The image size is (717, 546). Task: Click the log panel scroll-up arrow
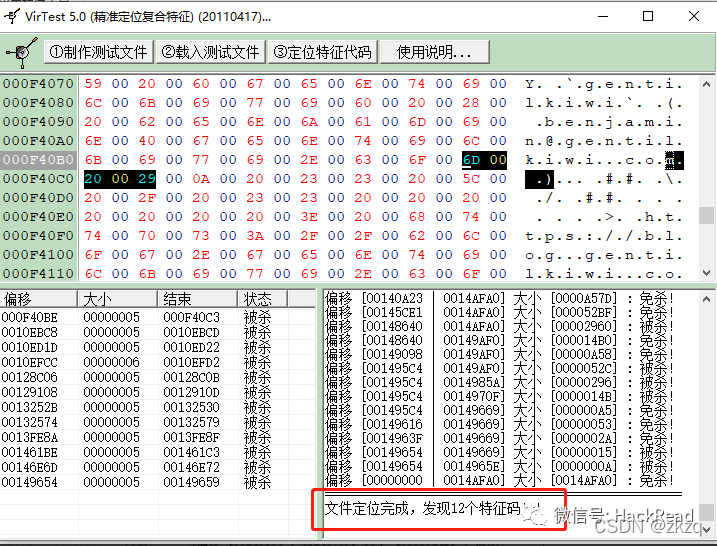pyautogui.click(x=706, y=299)
